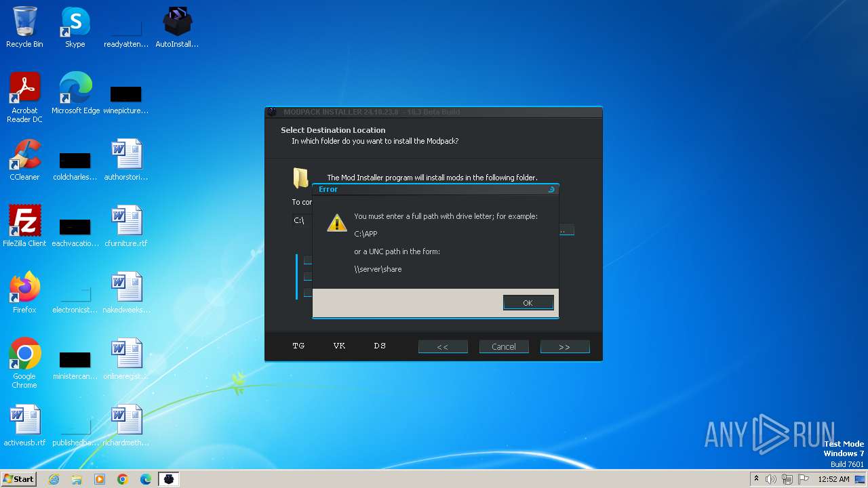
Task: Open the Windows Start menu
Action: 19,479
